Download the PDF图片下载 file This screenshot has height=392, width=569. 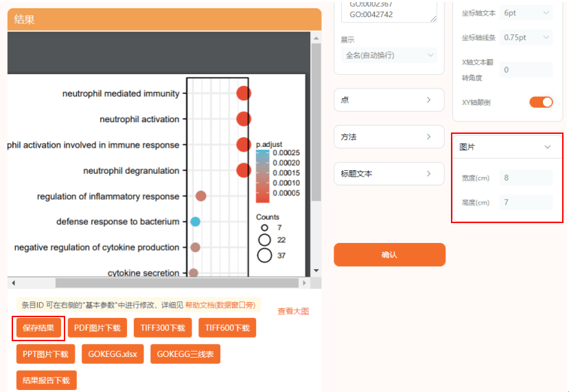(x=97, y=328)
